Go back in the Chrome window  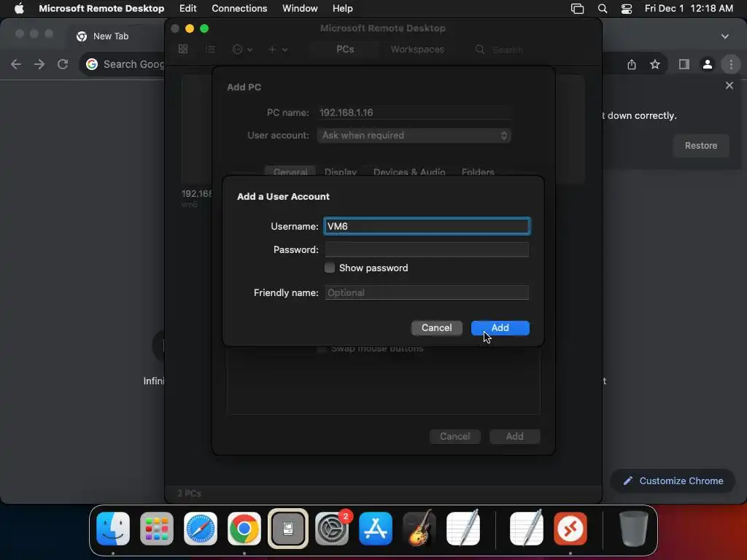click(16, 64)
